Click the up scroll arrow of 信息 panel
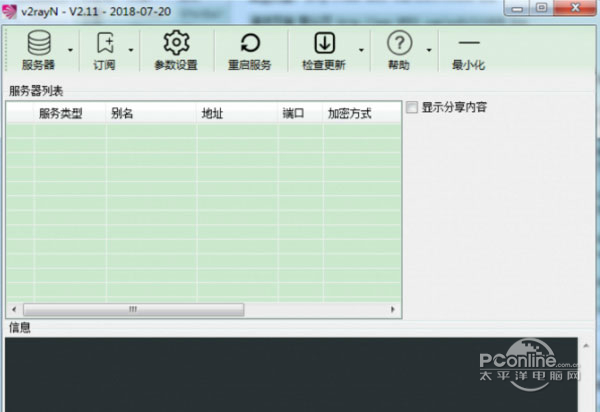Viewport: 600px width, 412px height. click(x=586, y=345)
